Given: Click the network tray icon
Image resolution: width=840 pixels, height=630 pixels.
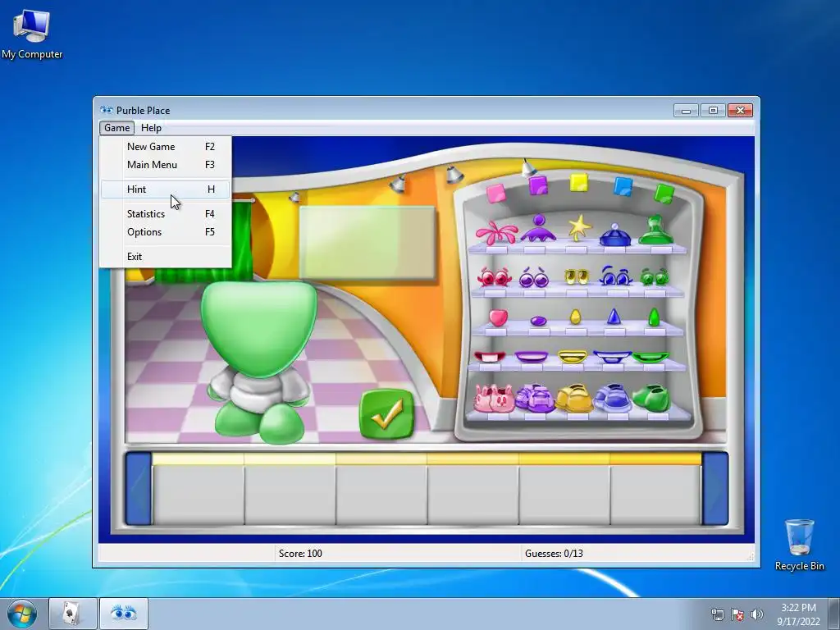Looking at the screenshot, I should click(717, 614).
